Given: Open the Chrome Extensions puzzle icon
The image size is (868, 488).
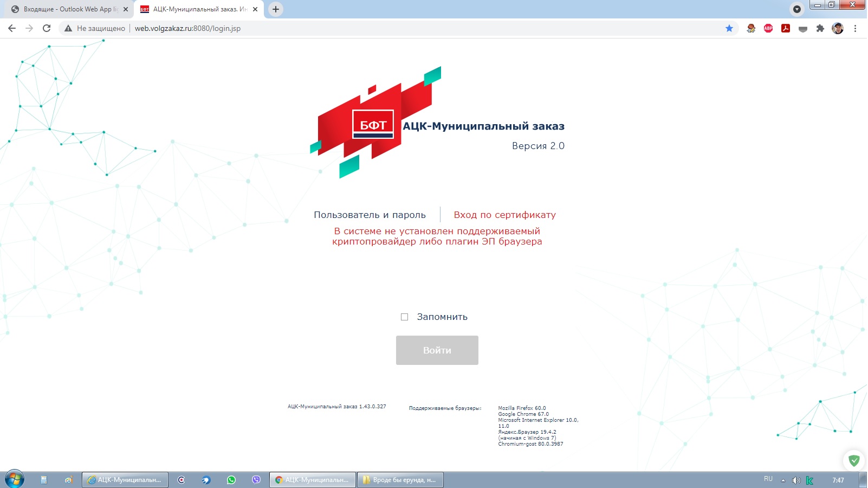Looking at the screenshot, I should [x=820, y=28].
